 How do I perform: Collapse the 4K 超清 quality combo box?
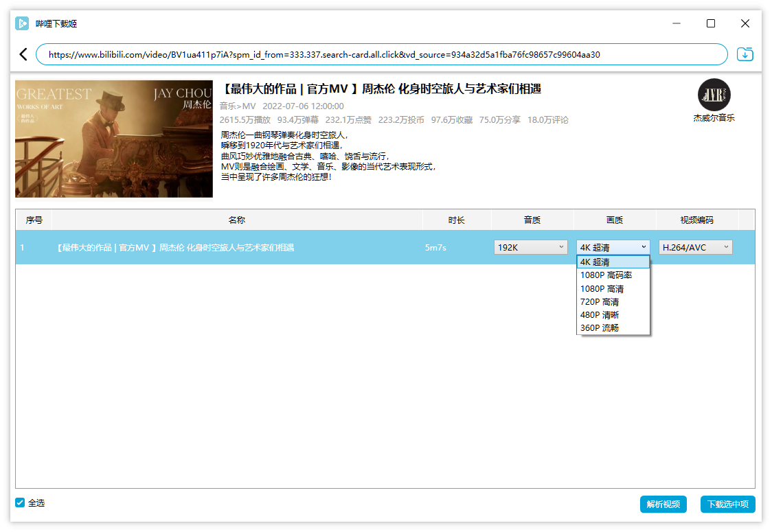tap(613, 247)
